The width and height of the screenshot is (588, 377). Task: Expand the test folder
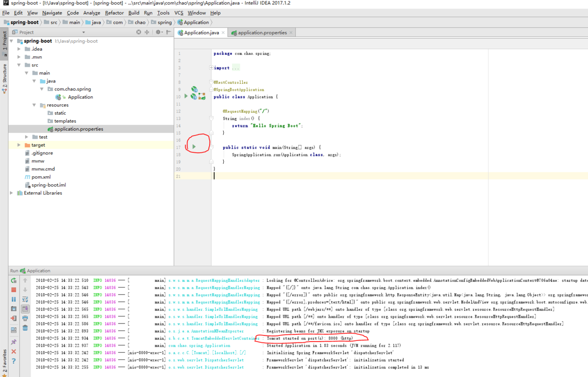(27, 137)
